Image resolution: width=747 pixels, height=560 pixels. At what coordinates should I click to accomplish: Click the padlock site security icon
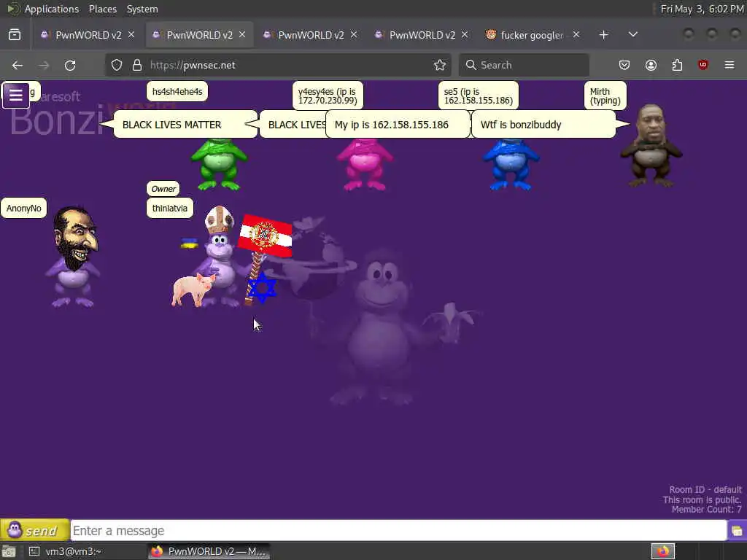137,65
